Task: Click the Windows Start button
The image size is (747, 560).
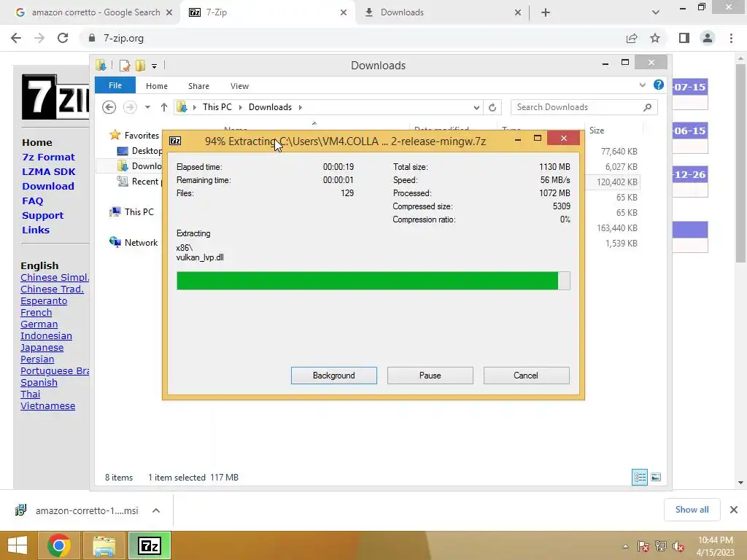Action: (x=18, y=545)
